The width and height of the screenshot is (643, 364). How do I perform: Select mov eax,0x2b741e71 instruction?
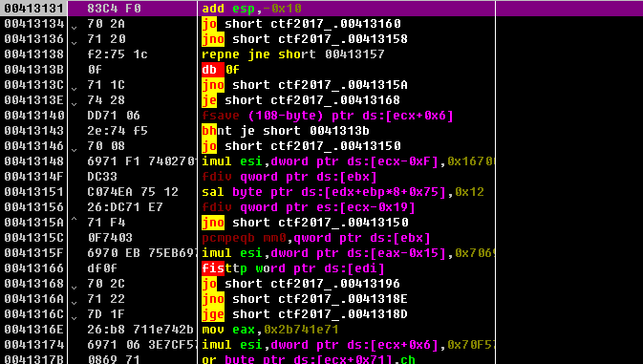(x=270, y=330)
